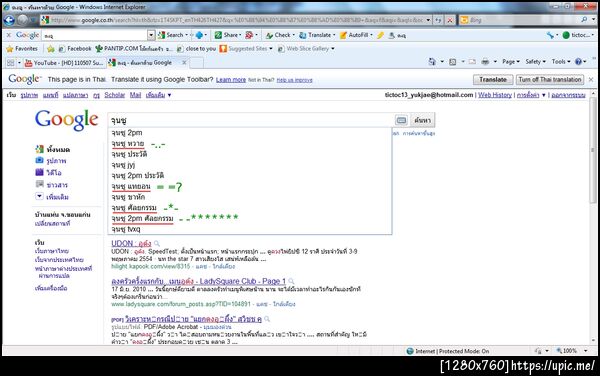Open the UDON search result link
This screenshot has width=600, height=376.
tap(131, 243)
